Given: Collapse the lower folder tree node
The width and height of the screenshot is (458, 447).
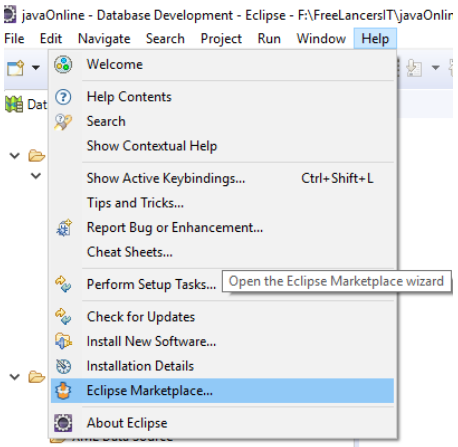Looking at the screenshot, I should 15,377.
